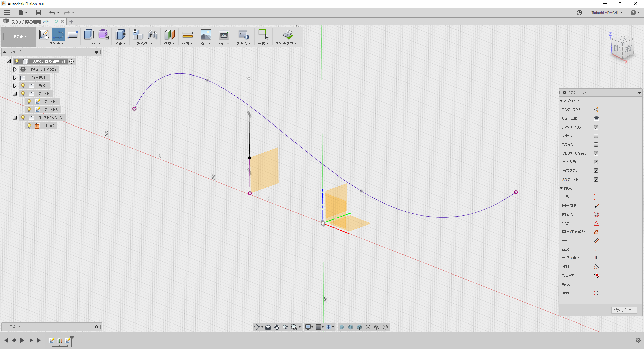Click the tangent (接線) constraint icon
This screenshot has width=644, height=349.
(596, 267)
